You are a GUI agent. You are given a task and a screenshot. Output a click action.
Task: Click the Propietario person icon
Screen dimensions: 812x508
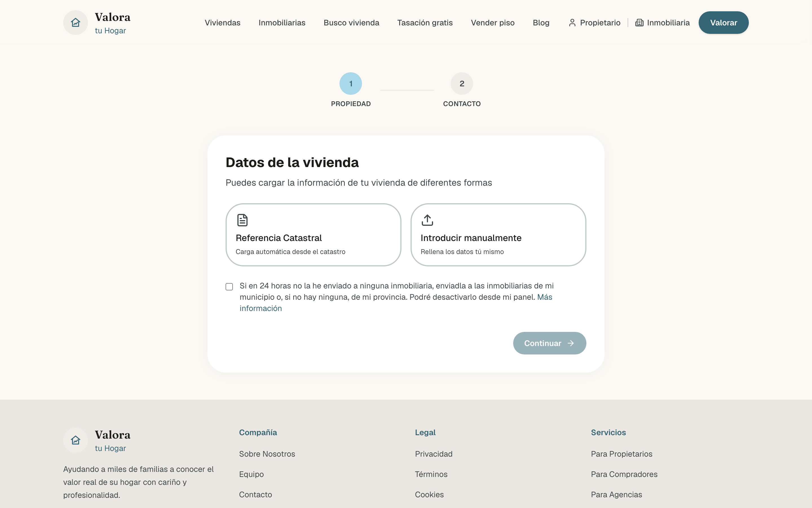click(572, 23)
